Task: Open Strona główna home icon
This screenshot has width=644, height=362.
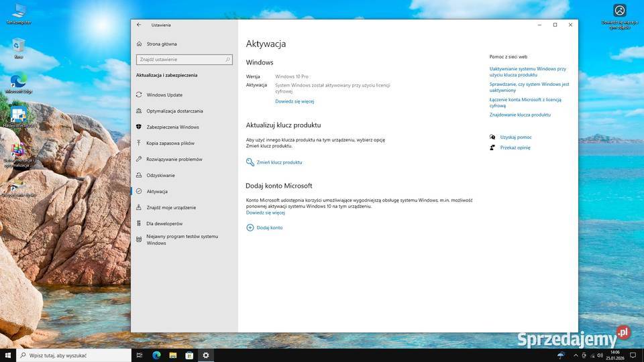Action: coord(139,44)
